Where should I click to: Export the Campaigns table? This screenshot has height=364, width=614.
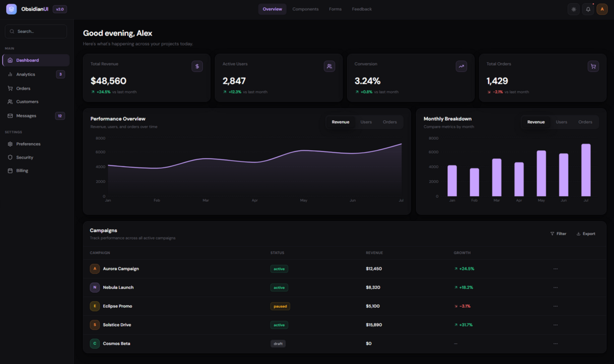(x=586, y=234)
